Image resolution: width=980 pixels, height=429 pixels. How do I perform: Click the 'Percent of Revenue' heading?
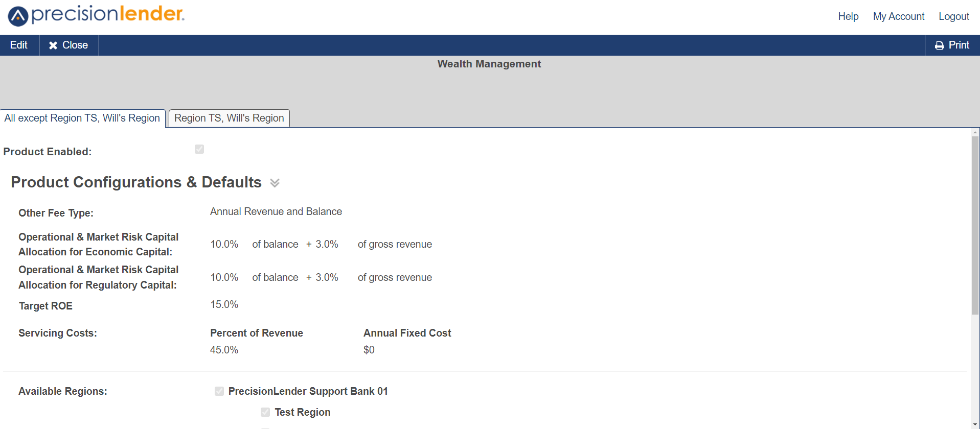(x=257, y=333)
